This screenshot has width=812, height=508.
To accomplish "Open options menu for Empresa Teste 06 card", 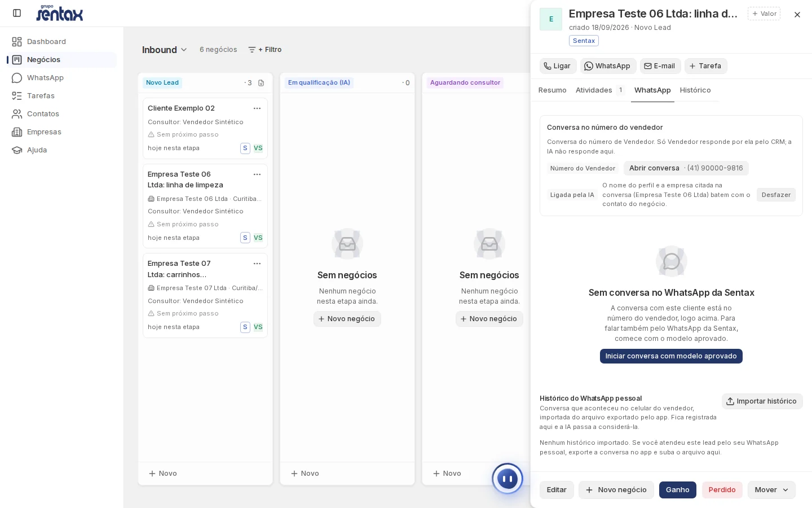I will (x=257, y=174).
